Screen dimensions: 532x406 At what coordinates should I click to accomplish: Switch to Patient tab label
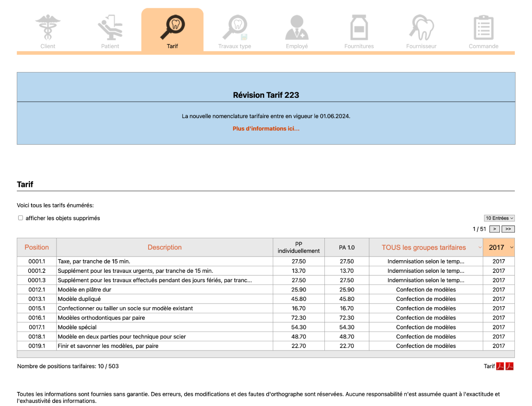pyautogui.click(x=110, y=46)
